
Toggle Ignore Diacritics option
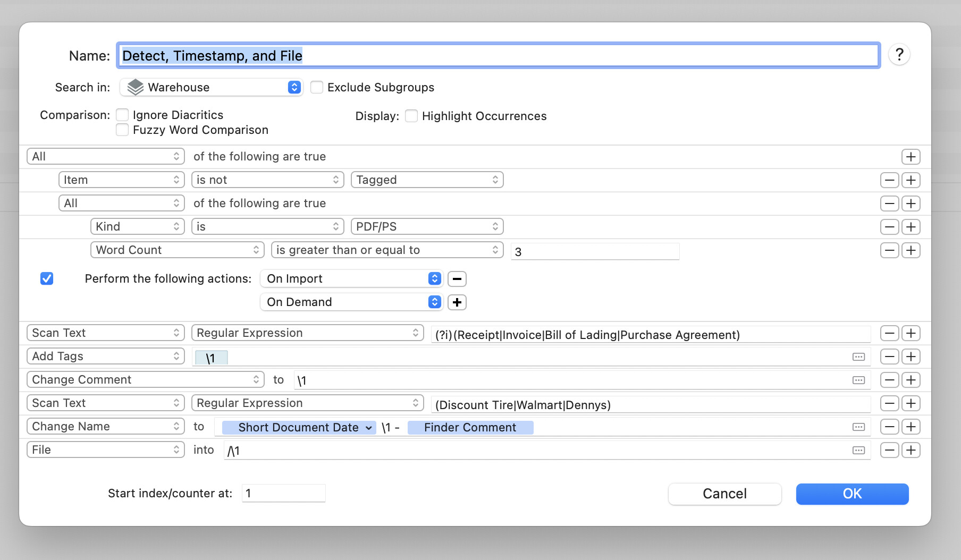pos(122,115)
